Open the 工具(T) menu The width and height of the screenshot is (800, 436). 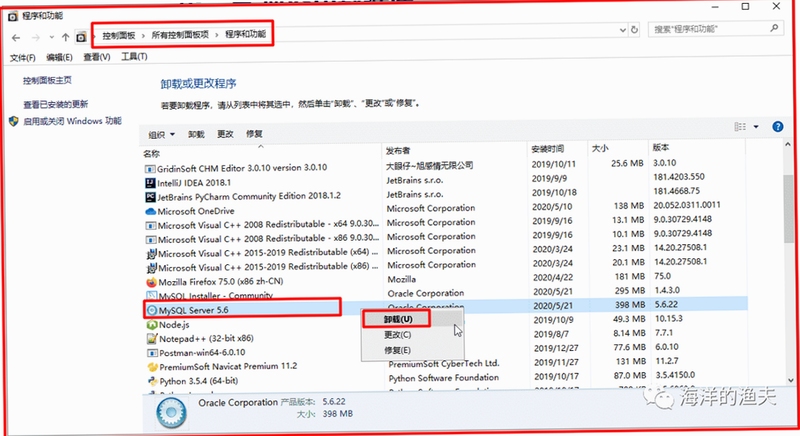tap(134, 56)
